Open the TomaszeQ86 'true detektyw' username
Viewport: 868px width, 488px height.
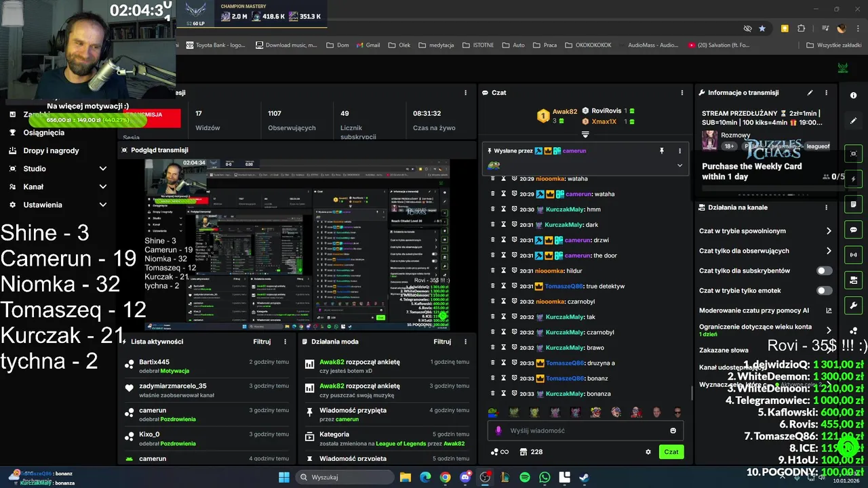click(x=564, y=286)
